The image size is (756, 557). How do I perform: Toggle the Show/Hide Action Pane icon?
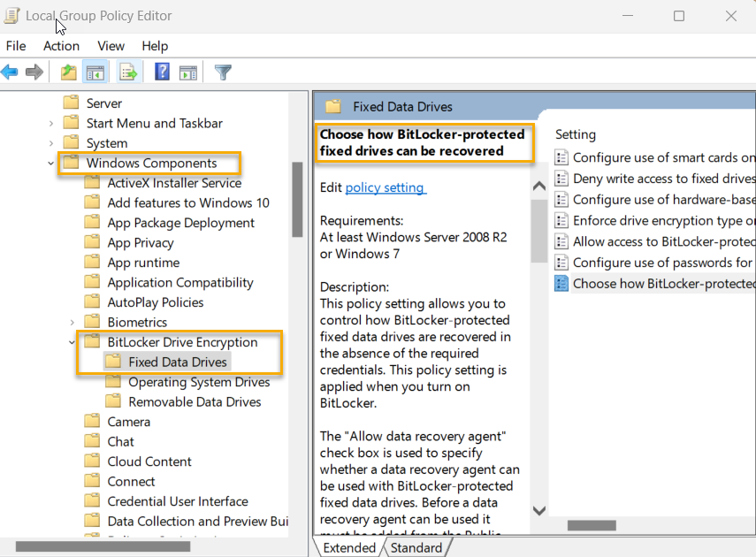point(188,72)
